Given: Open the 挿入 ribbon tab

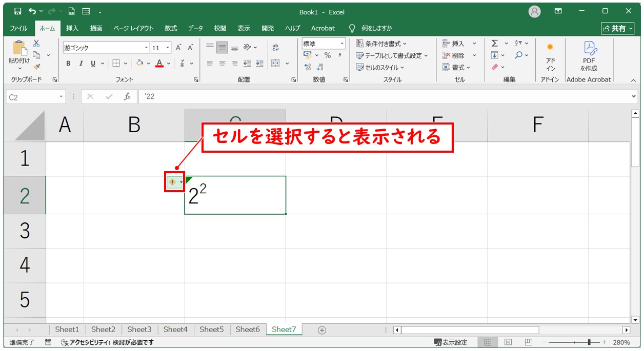Looking at the screenshot, I should tap(72, 28).
